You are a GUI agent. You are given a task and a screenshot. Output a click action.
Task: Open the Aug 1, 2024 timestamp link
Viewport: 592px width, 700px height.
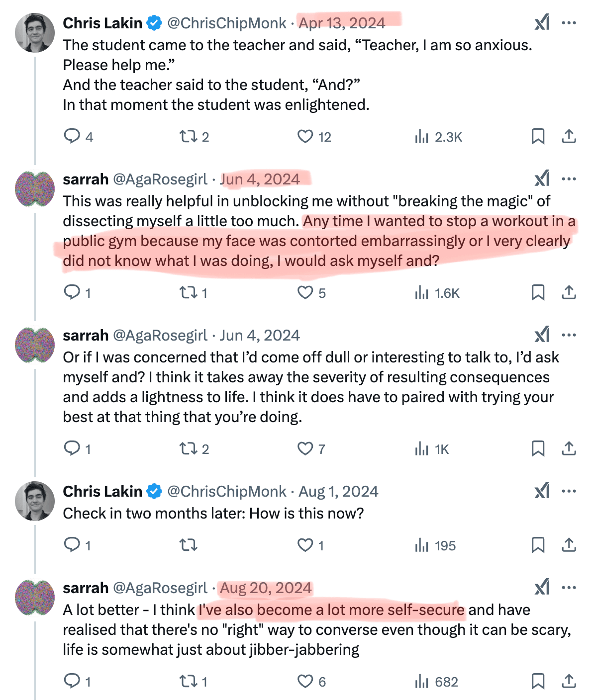(x=338, y=491)
